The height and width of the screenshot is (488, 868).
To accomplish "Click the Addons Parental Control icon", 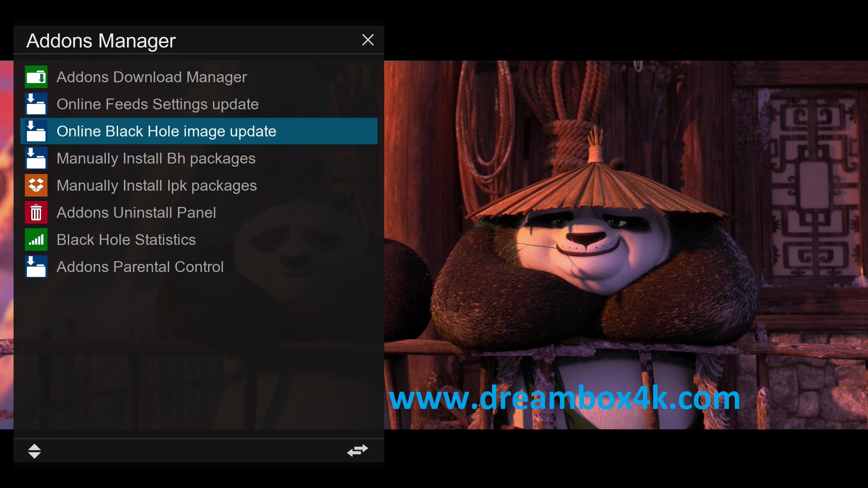I will (36, 267).
